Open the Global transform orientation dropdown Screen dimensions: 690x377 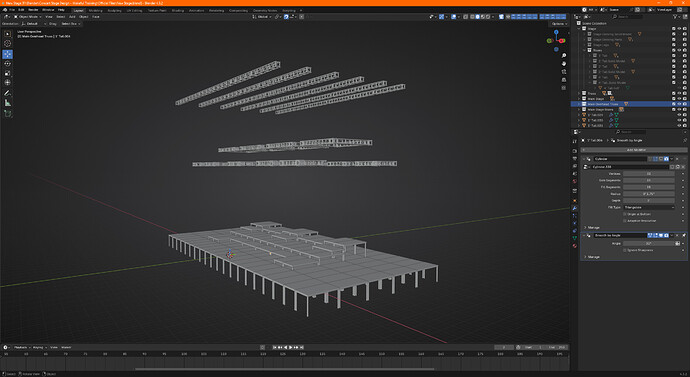pos(262,17)
